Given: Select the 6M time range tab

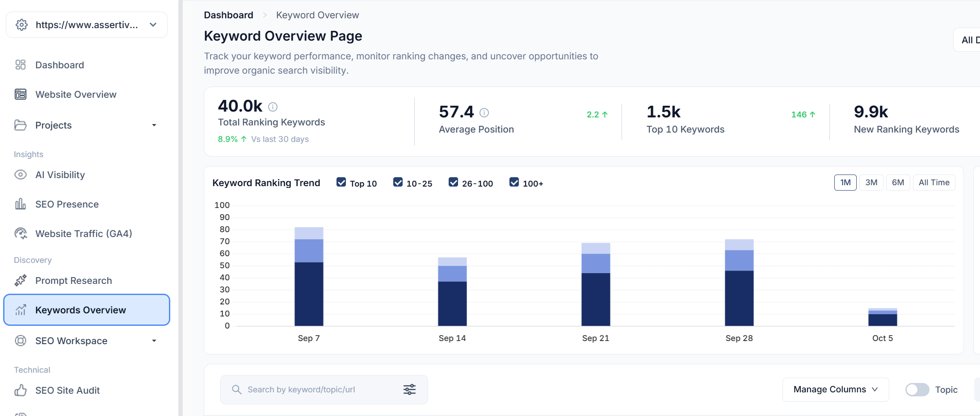Looking at the screenshot, I should click(x=898, y=183).
